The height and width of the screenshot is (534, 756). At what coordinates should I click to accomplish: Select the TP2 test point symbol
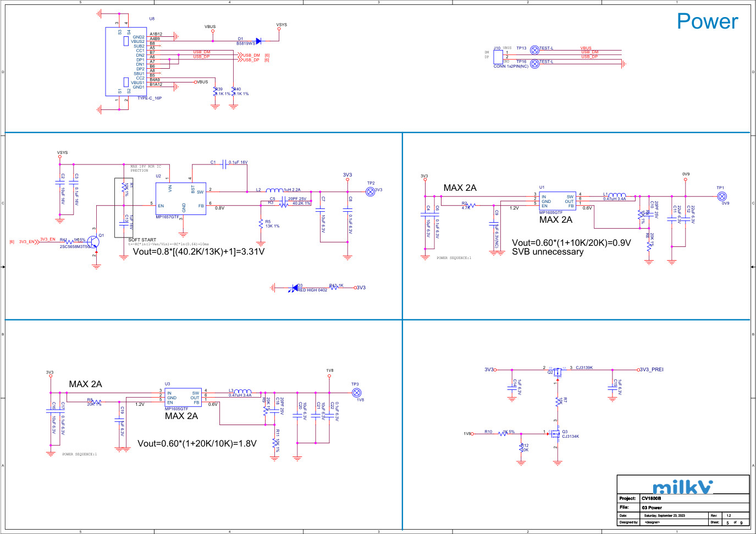(x=370, y=191)
